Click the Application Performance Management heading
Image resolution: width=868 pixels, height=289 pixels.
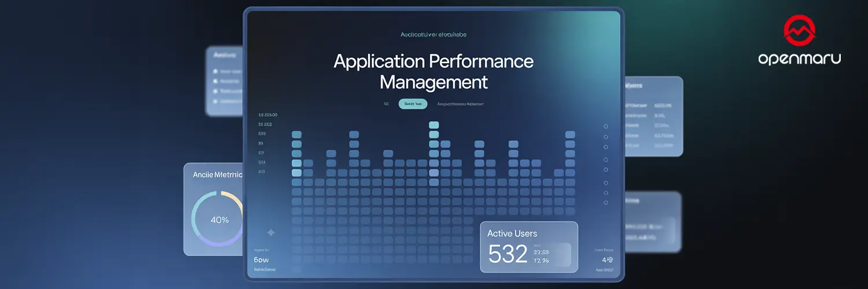pyautogui.click(x=433, y=71)
